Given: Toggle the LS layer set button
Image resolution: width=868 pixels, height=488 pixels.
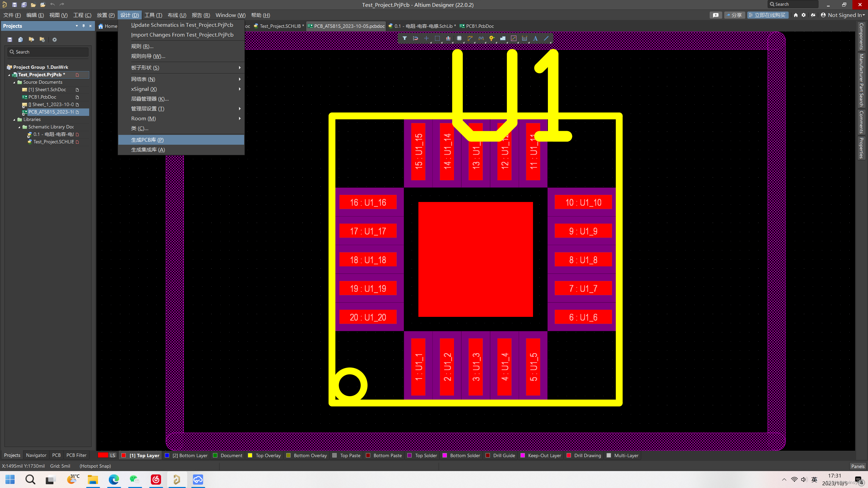Looking at the screenshot, I should point(112,455).
